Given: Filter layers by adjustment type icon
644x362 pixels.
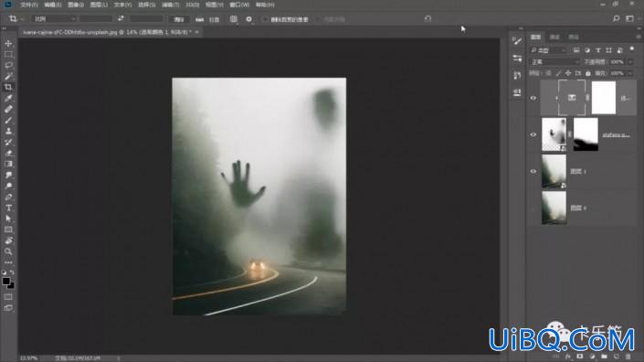Looking at the screenshot, I should pos(587,50).
